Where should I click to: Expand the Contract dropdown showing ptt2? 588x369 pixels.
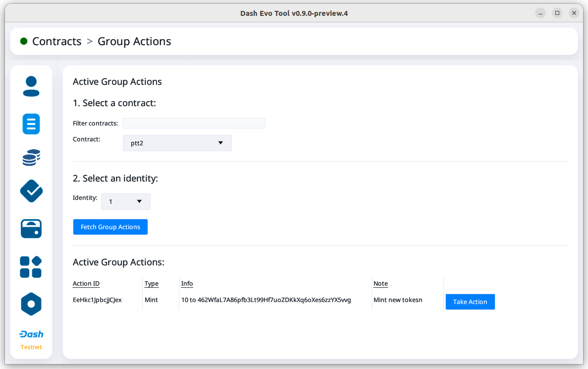[177, 143]
